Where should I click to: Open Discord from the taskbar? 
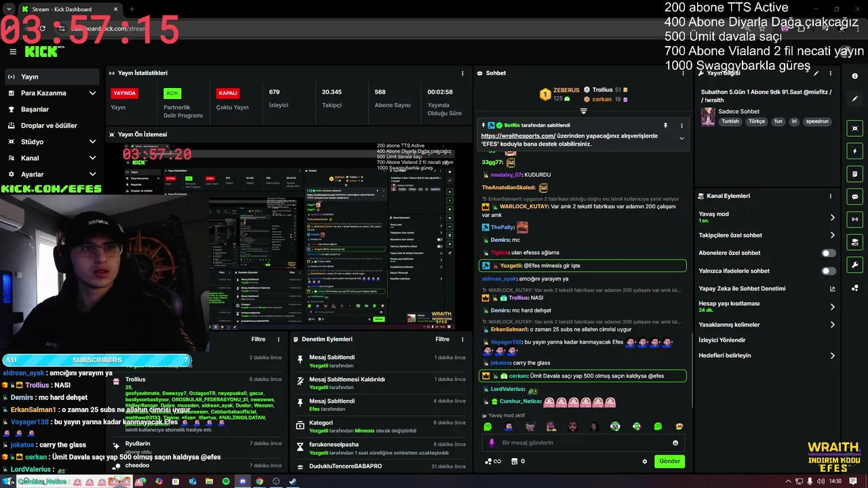coord(243,481)
